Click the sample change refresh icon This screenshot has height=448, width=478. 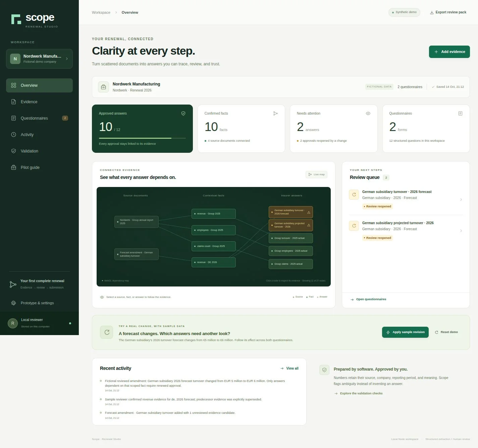tap(107, 332)
